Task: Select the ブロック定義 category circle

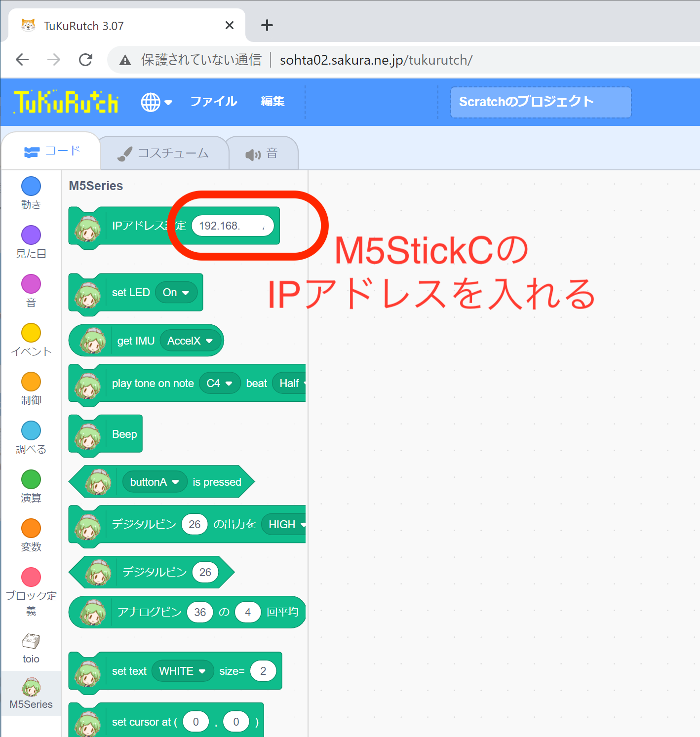Action: (31, 577)
